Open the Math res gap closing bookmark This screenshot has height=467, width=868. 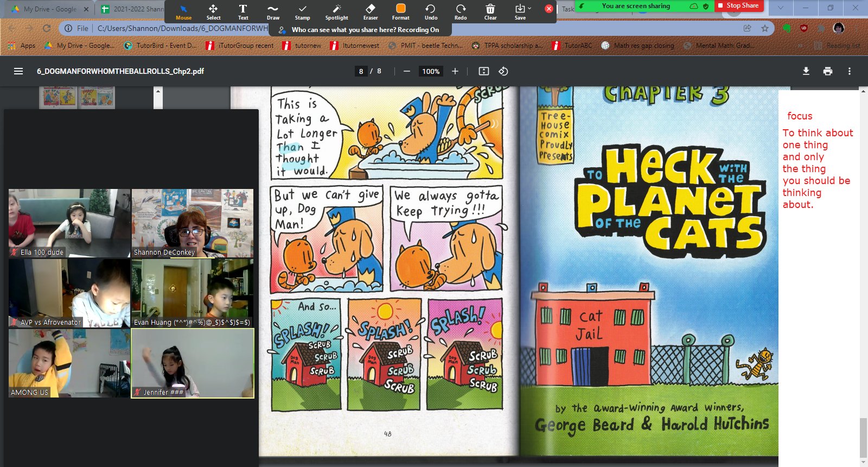(638, 46)
